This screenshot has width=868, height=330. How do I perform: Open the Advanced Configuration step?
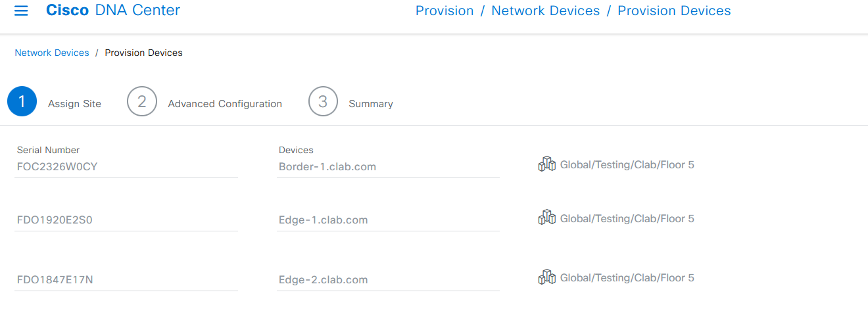pyautogui.click(x=225, y=104)
